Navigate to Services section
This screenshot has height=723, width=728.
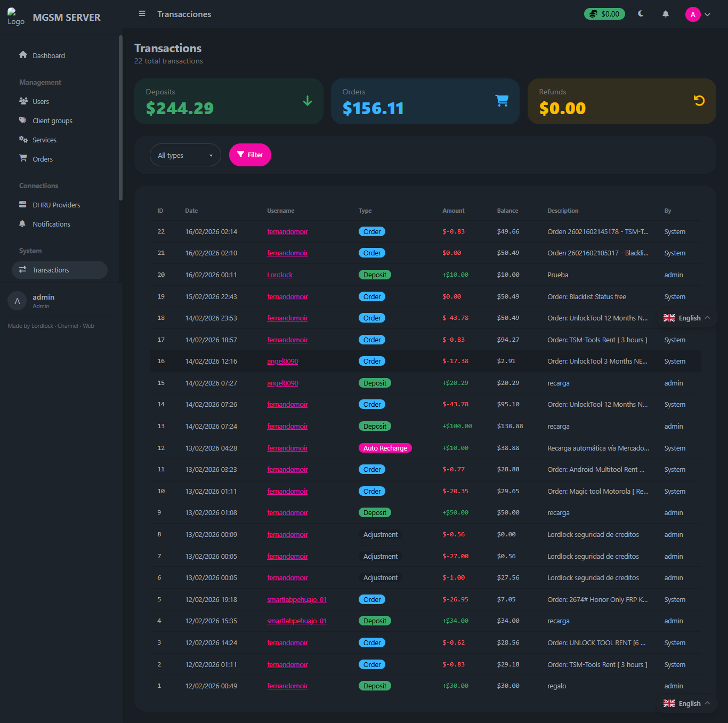pos(44,140)
